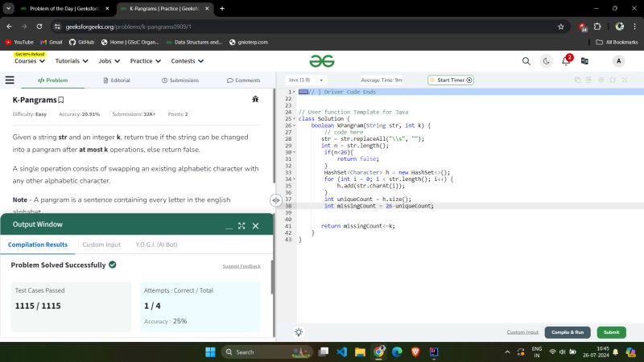Viewport: 644px width, 362px height.
Task: Click the language translate icon
Action: [584, 61]
